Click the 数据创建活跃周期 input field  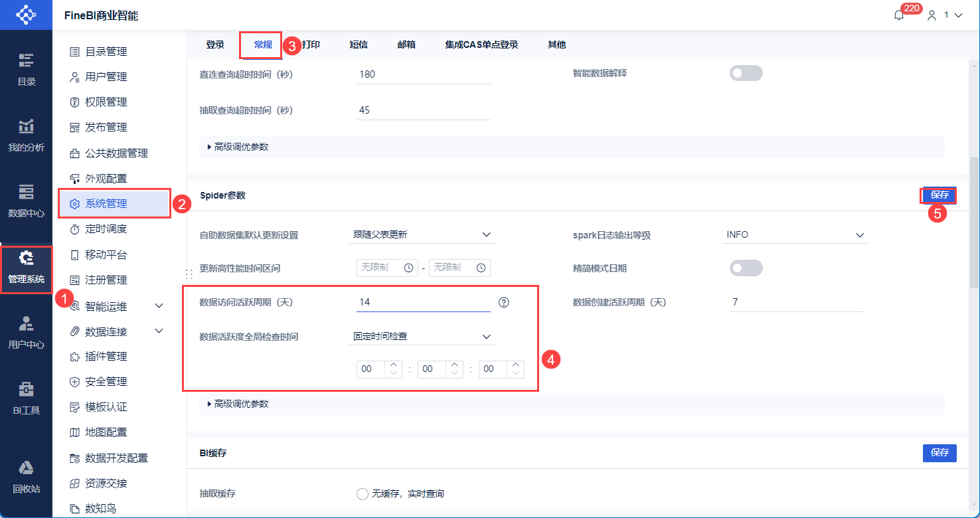[796, 302]
